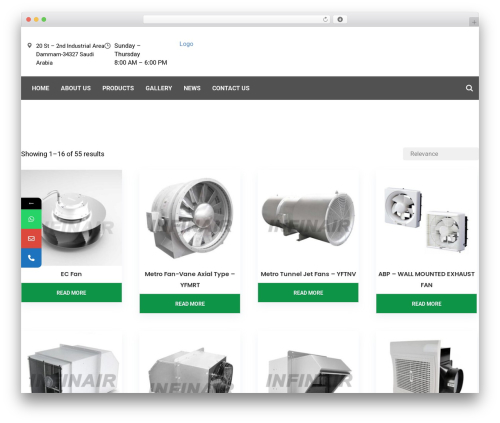The image size is (500, 423).
Task: Go to HOME in navigation bar
Action: (40, 88)
